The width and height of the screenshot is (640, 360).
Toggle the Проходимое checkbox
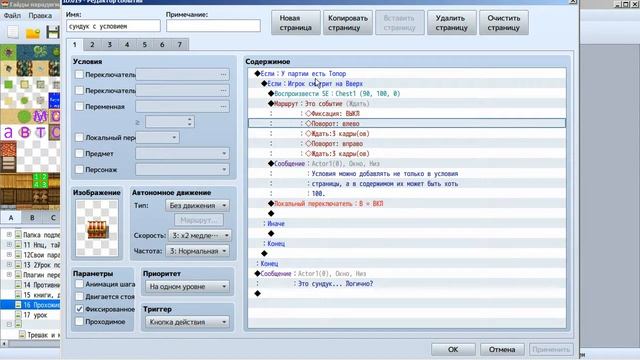(79, 322)
